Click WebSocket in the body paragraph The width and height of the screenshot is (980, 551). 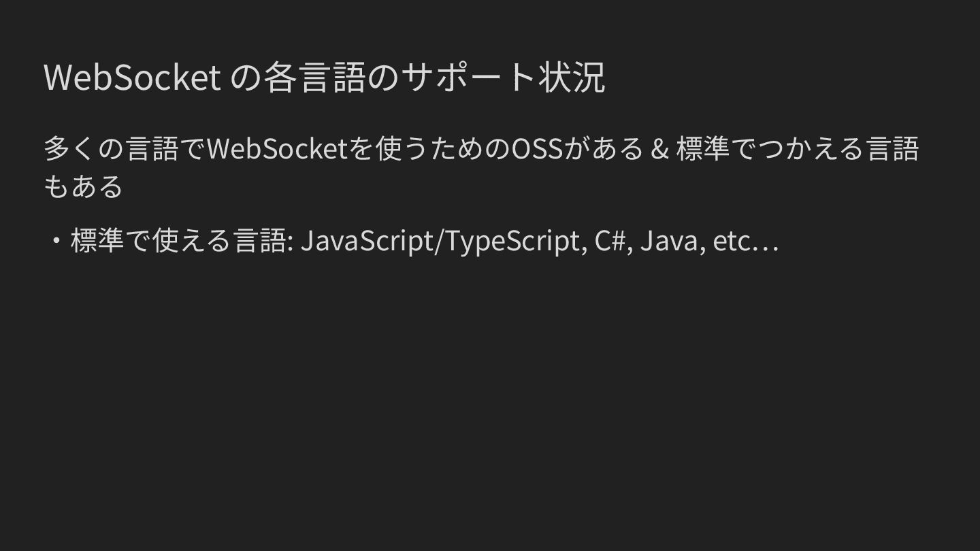click(x=277, y=149)
